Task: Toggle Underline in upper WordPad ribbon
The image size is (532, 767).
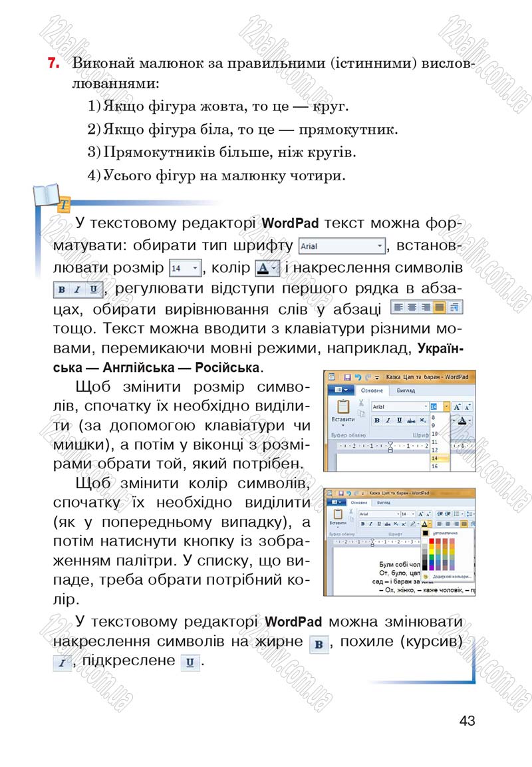Action: [x=400, y=420]
